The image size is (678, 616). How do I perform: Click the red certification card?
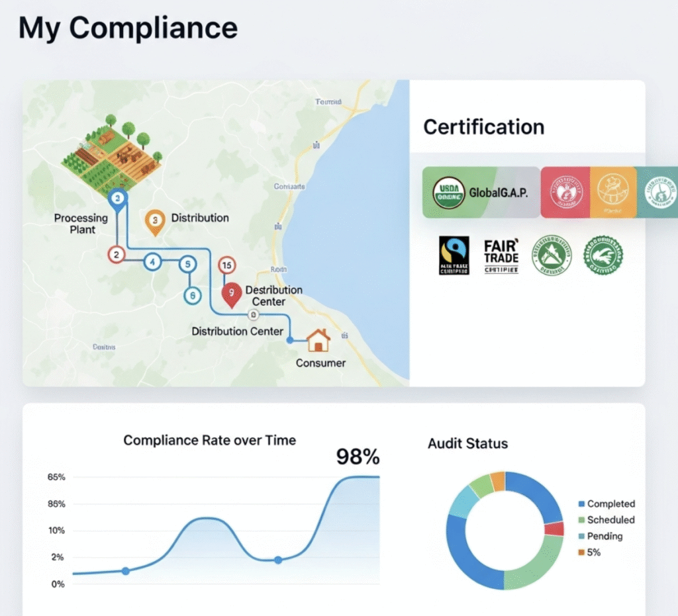pos(565,193)
